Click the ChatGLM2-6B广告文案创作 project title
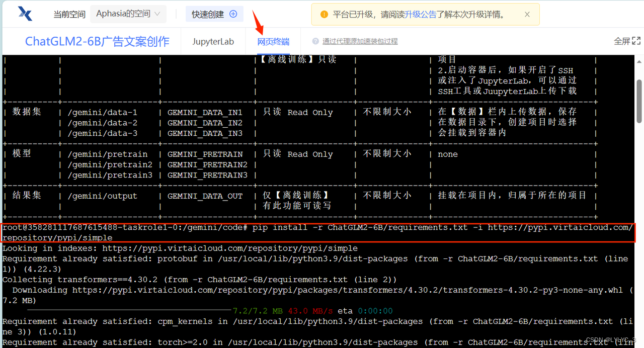This screenshot has width=644, height=348. coord(98,41)
